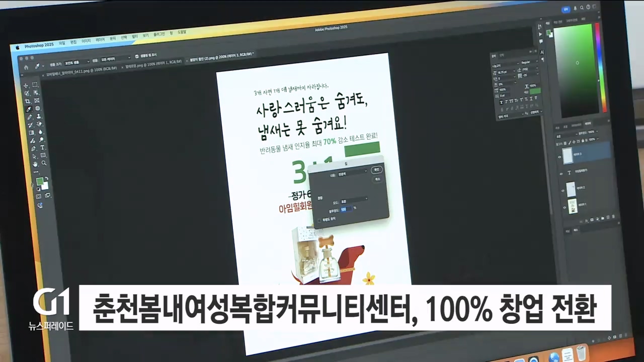Click the Home icon in options bar
The image size is (644, 362).
coord(26,67)
